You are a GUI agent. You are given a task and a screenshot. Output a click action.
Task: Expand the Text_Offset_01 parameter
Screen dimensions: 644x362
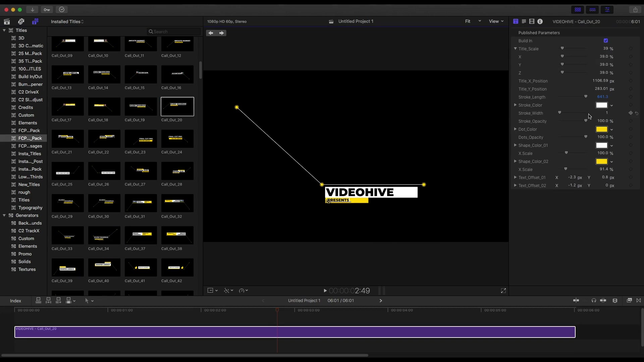coord(516,177)
